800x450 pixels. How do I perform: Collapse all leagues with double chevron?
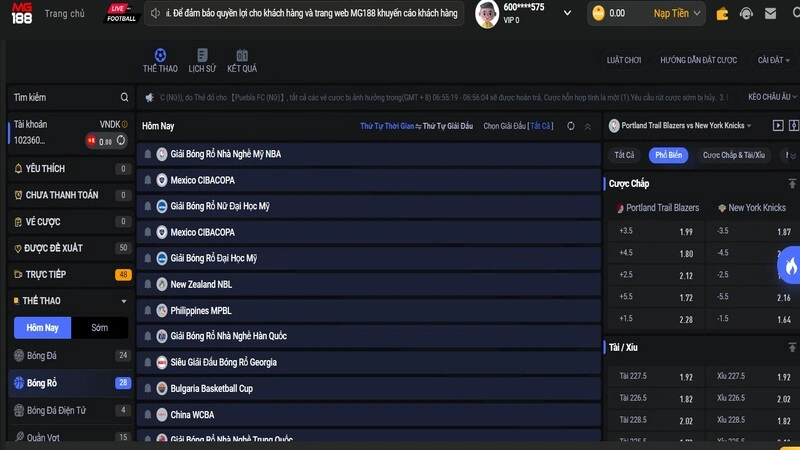pos(588,127)
